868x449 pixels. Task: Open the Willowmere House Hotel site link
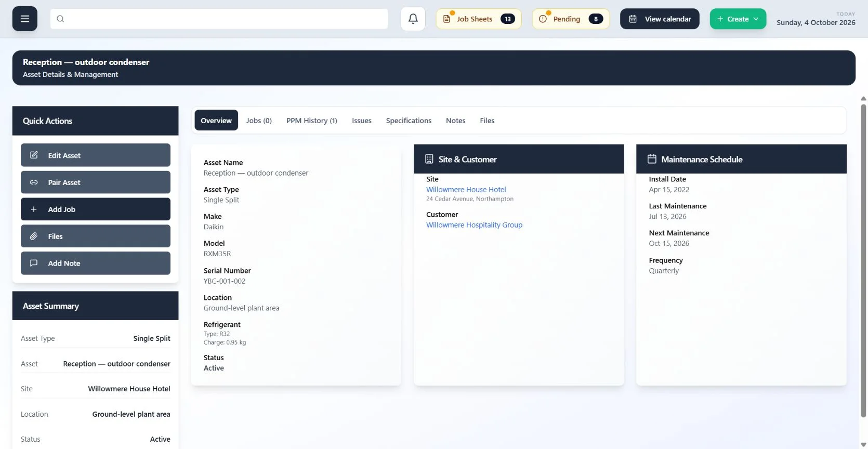(466, 190)
